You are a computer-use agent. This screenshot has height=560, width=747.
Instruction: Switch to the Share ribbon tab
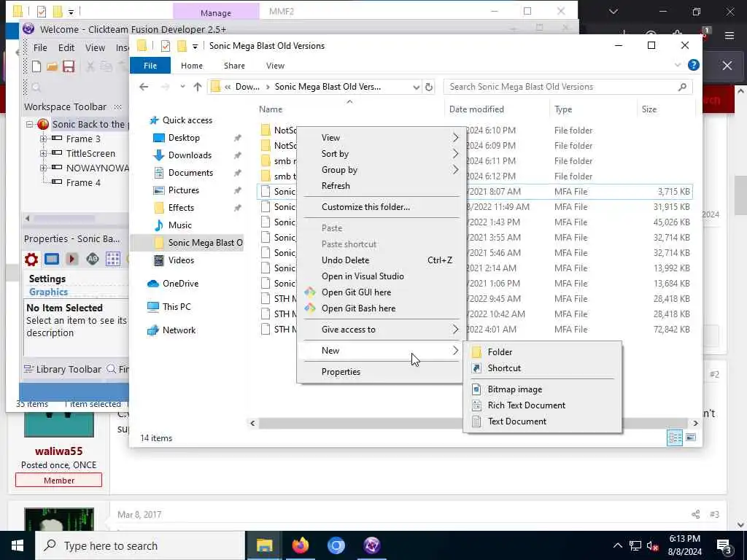[x=234, y=66]
